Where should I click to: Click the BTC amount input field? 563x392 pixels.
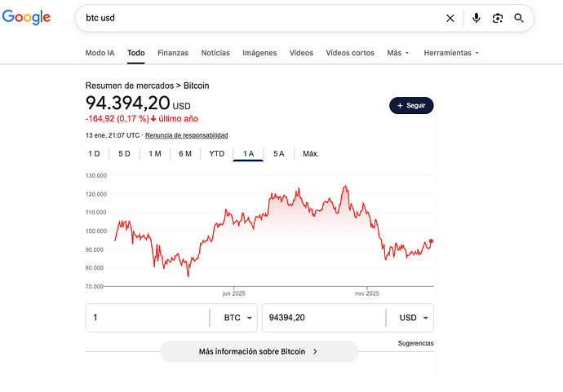click(x=147, y=318)
